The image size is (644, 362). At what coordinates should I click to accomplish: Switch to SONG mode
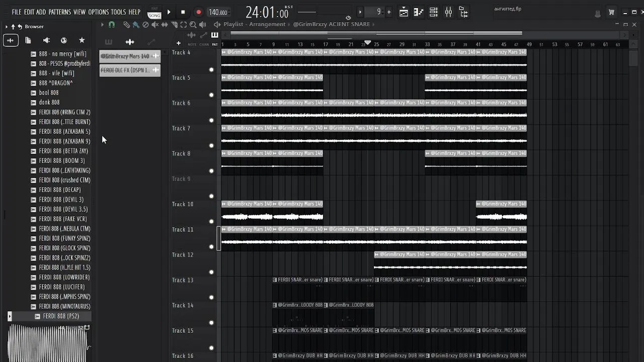point(154,16)
